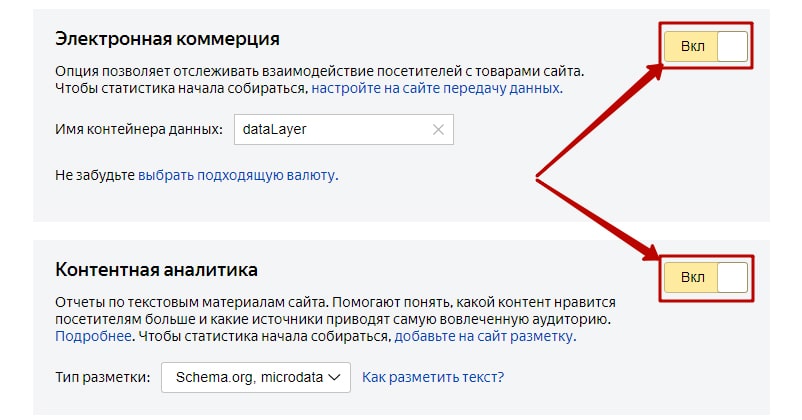Click the white knob of the Контентная аналитика switch

click(x=732, y=277)
